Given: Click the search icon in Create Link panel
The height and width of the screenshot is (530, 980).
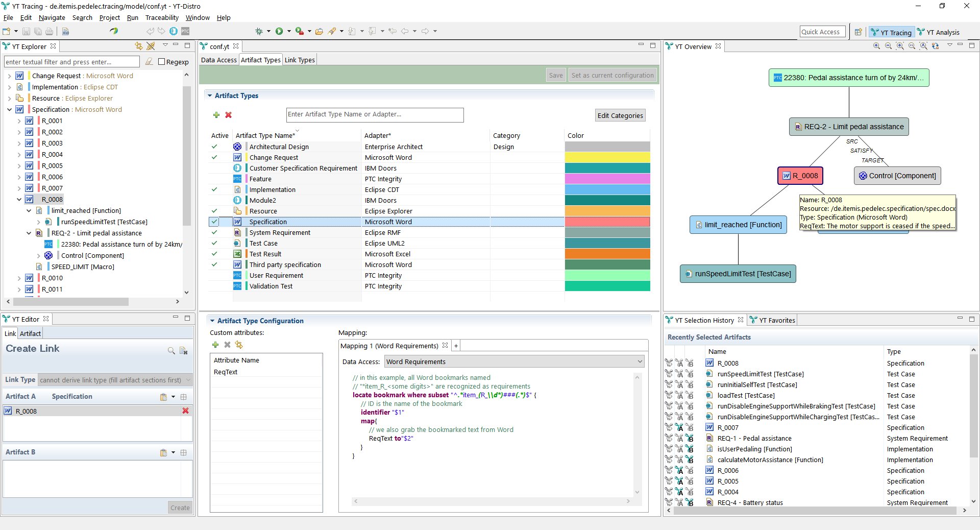Looking at the screenshot, I should point(171,351).
